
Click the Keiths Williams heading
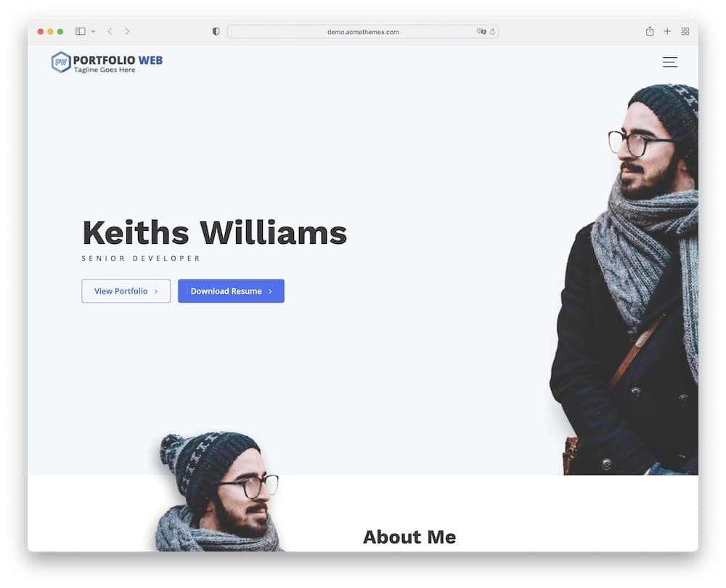(214, 232)
